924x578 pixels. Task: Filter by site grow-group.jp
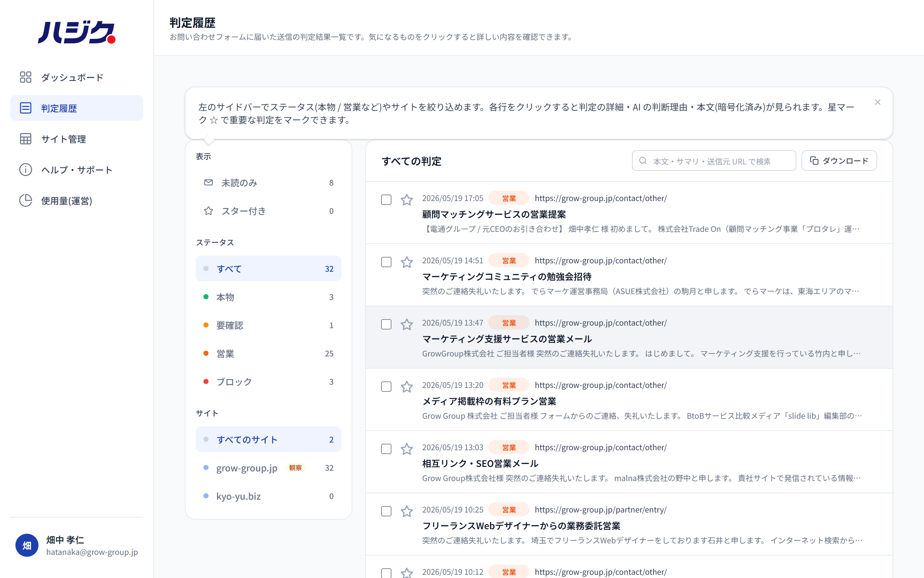(x=269, y=468)
